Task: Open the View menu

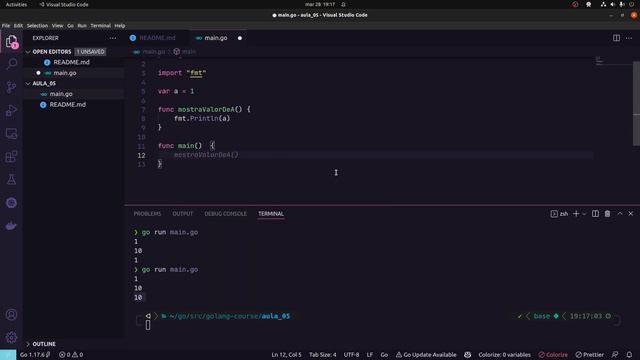Action: pyautogui.click(x=58, y=25)
